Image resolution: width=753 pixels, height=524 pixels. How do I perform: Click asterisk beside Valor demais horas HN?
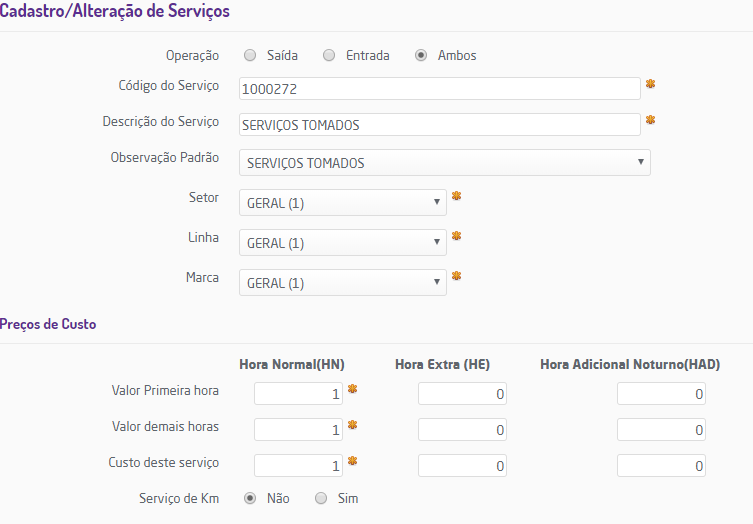pyautogui.click(x=352, y=425)
